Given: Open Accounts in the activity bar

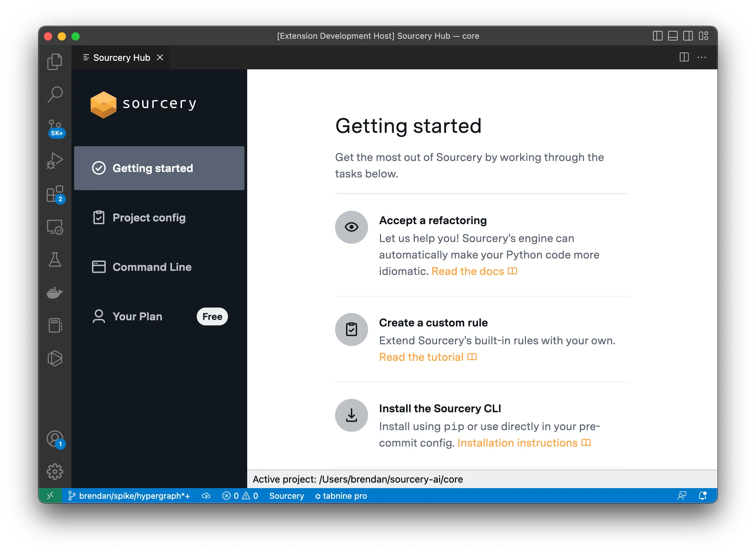Looking at the screenshot, I should [55, 439].
